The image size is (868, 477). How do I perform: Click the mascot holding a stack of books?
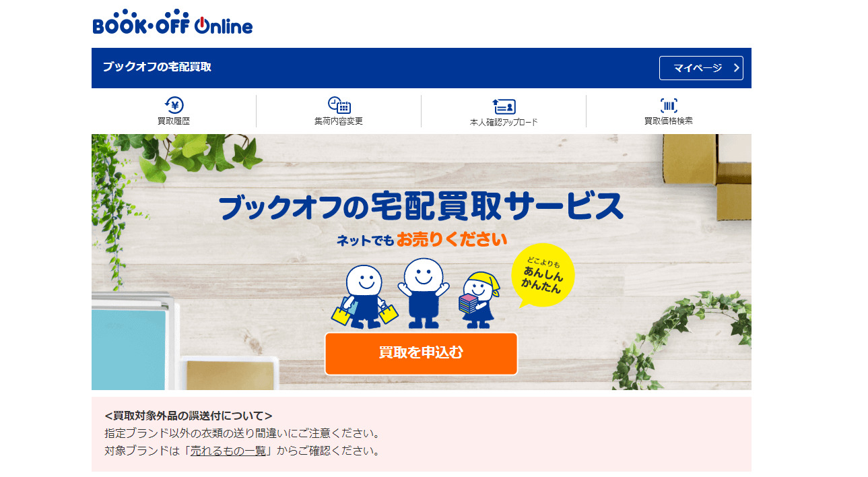click(x=478, y=300)
